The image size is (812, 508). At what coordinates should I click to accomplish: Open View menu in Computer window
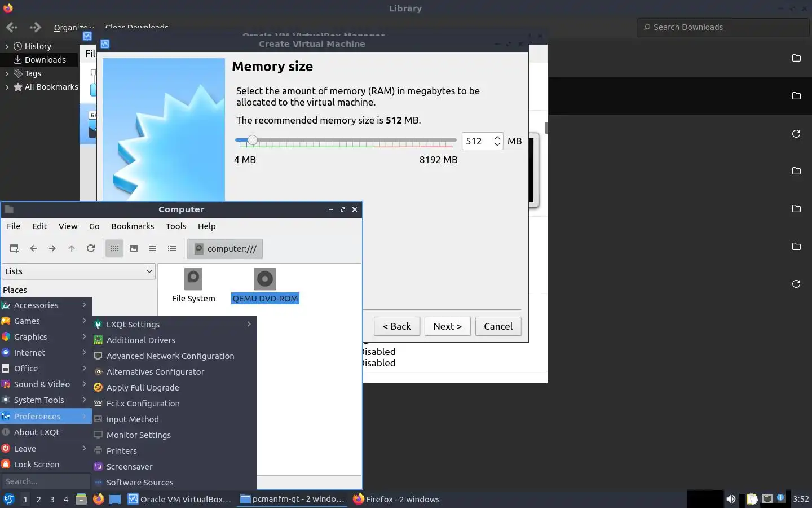(x=68, y=226)
